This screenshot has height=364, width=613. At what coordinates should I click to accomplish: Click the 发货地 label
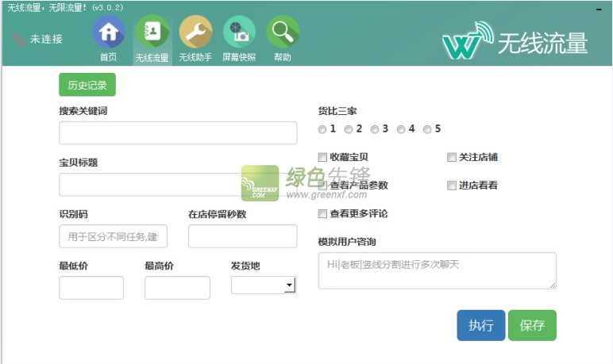[x=245, y=266]
